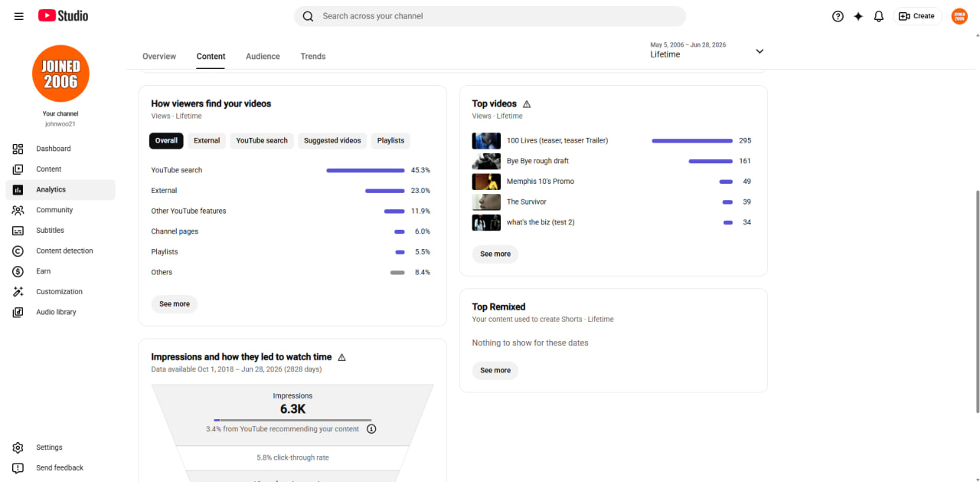Open Content detection in the sidebar
The image size is (980, 482).
coord(60,251)
